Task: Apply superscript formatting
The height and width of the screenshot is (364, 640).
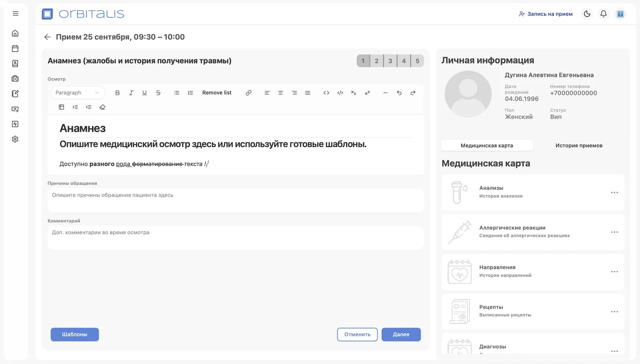Action: click(x=367, y=93)
